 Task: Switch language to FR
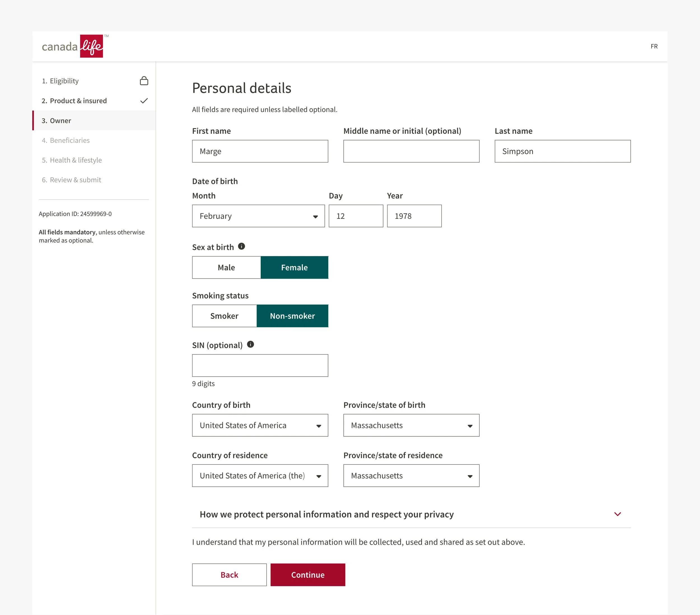654,46
